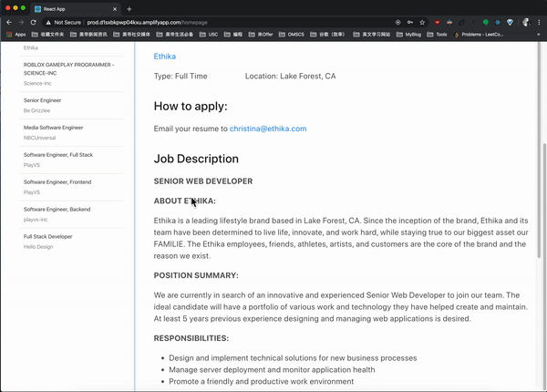This screenshot has width=547, height=392.
Task: Click the 'POSITION SUMMARY:' heading
Action: click(196, 275)
